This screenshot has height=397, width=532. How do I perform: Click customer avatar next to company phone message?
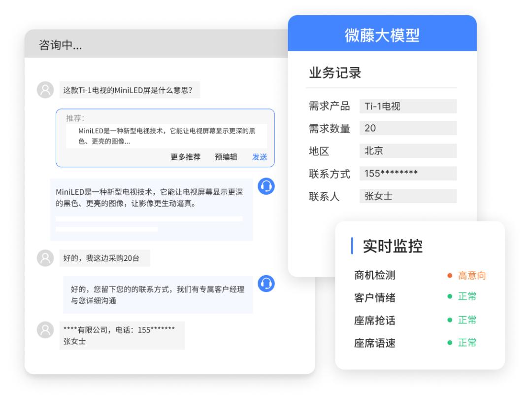point(45,330)
